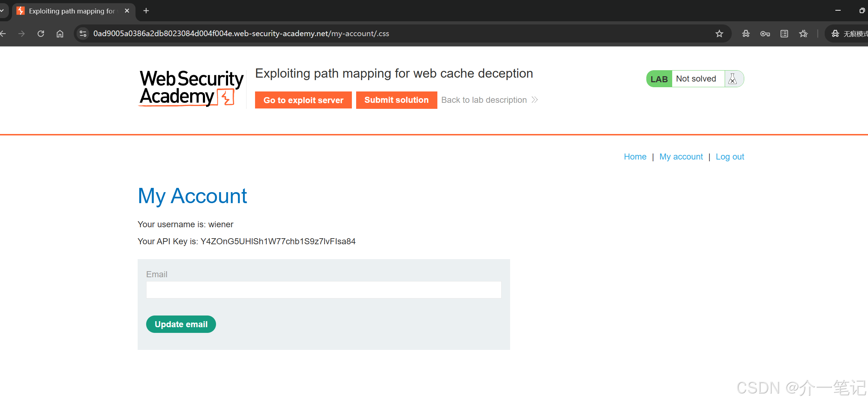Click the Web Security Academy logo

(192, 88)
